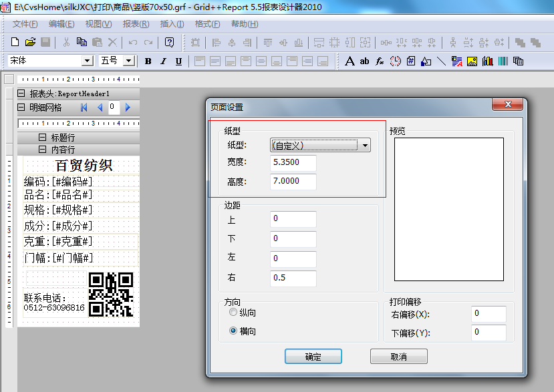Viewport: 554px width, 392px height.
Task: Go to first record arrow in 明细网格
Action: pos(84,108)
